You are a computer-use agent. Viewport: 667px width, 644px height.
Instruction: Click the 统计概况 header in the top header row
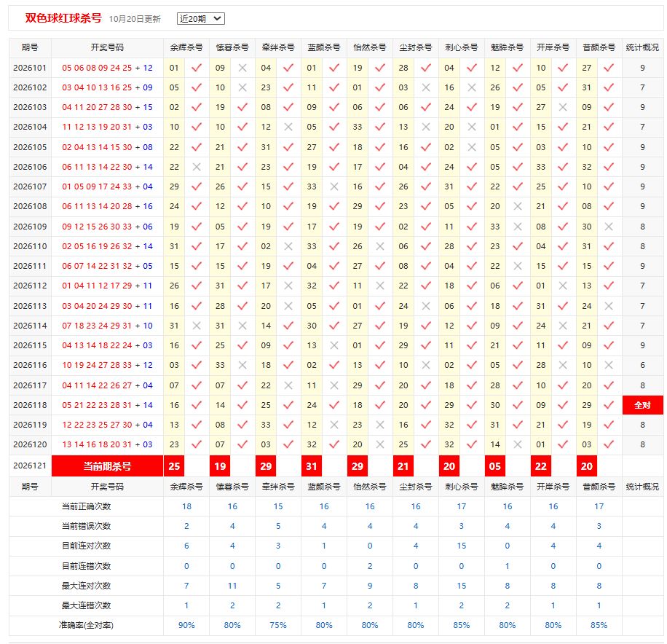tap(642, 47)
